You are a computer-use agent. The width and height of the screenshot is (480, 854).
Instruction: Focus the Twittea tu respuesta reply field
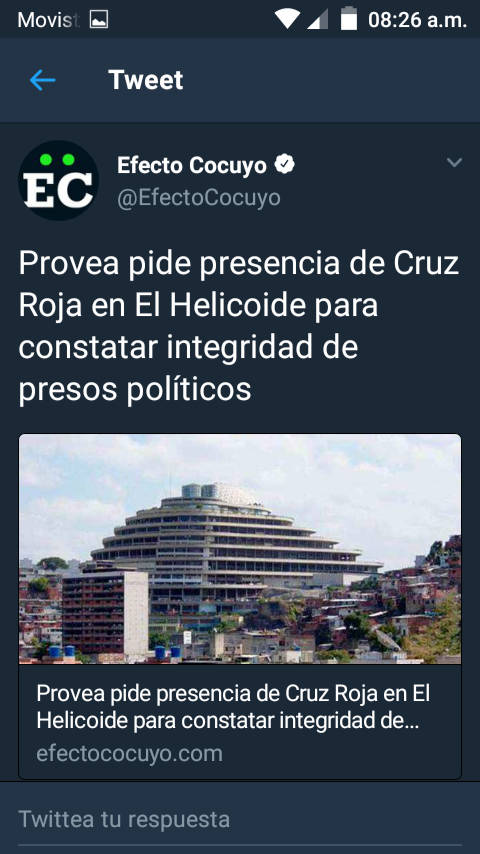point(240,819)
